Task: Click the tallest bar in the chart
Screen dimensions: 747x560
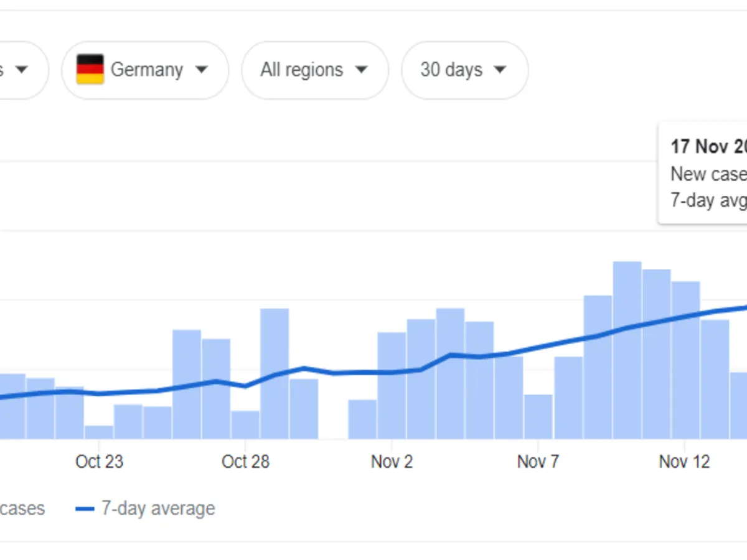Action: coord(627,350)
